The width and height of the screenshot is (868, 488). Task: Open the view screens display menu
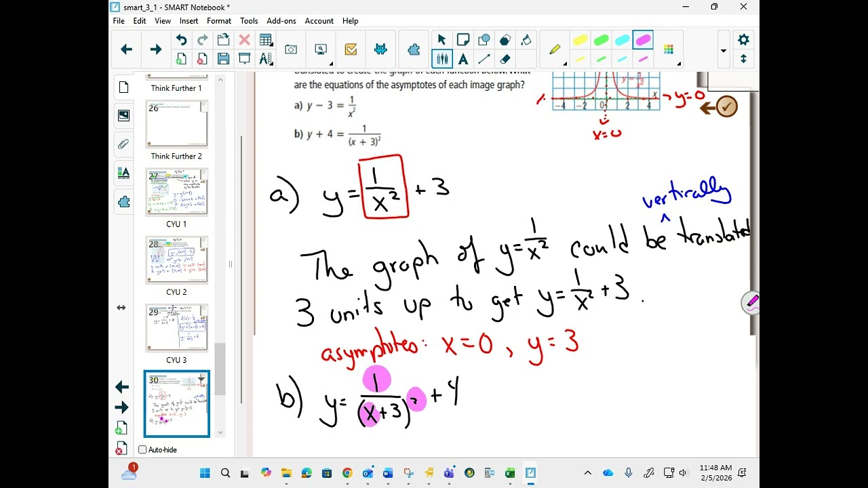click(x=321, y=49)
